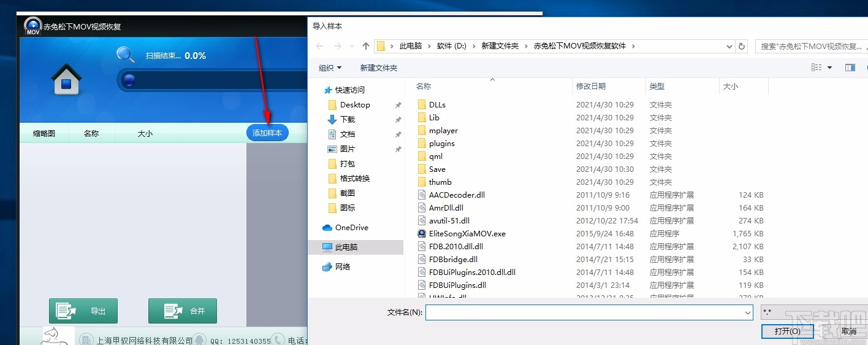This screenshot has height=345, width=868.
Task: Select 图片 in quick access
Action: (x=348, y=149)
